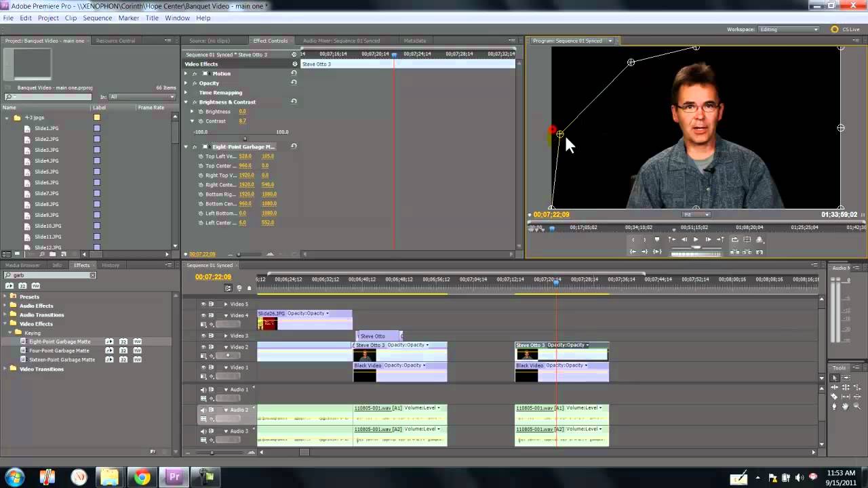Click the Play In to Out button

656,251
